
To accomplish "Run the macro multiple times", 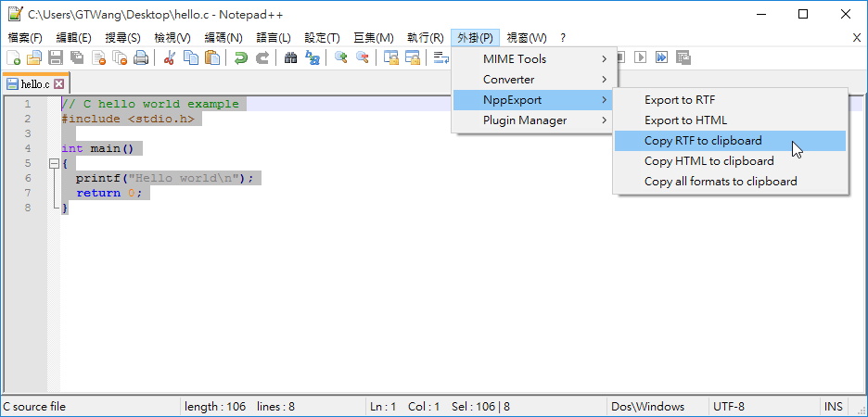I will coord(661,57).
